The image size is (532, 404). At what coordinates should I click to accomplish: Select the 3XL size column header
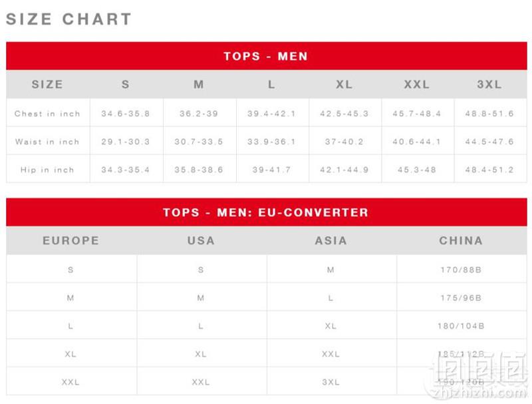tap(489, 85)
